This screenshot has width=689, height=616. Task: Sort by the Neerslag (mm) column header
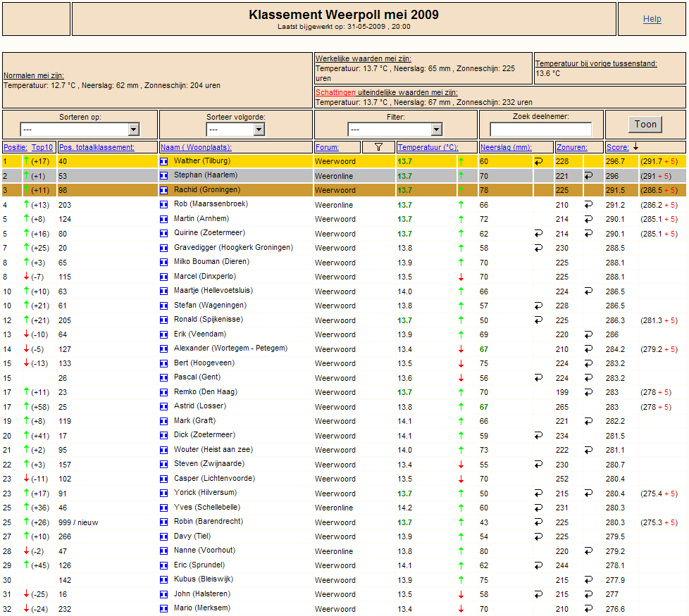pos(506,147)
